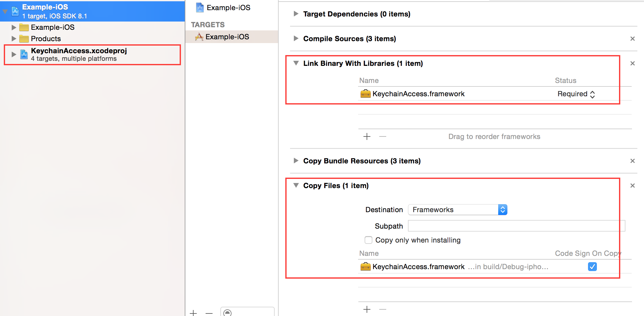Click the Example-iOS target icon under TARGETS
The image size is (644, 316).
(199, 37)
